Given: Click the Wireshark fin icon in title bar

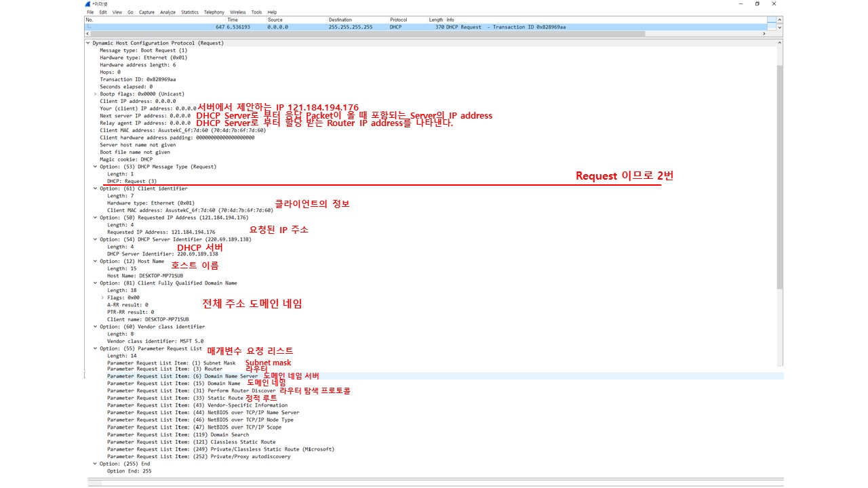Looking at the screenshot, I should tap(89, 4).
